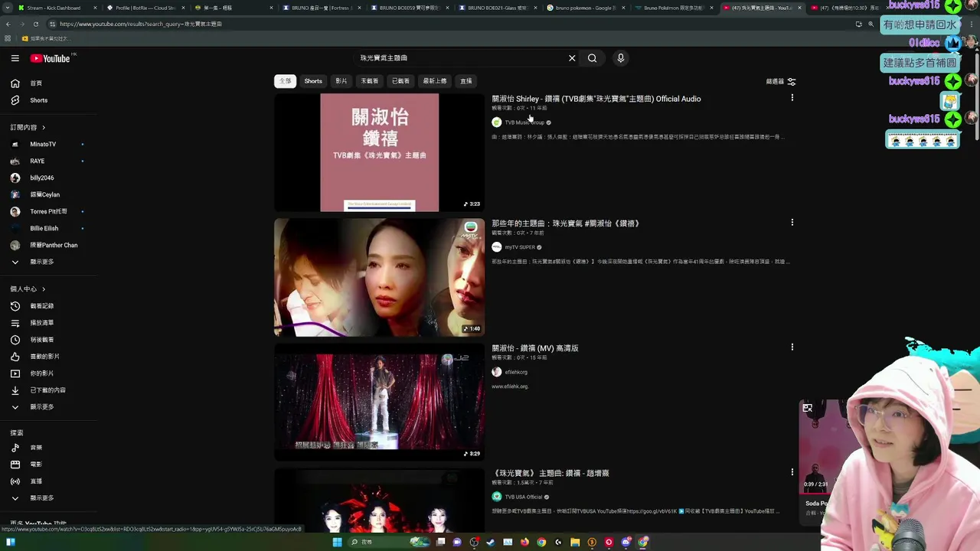Open more options for 《珠光寶氣》主題曲 趙增熹 video

792,472
